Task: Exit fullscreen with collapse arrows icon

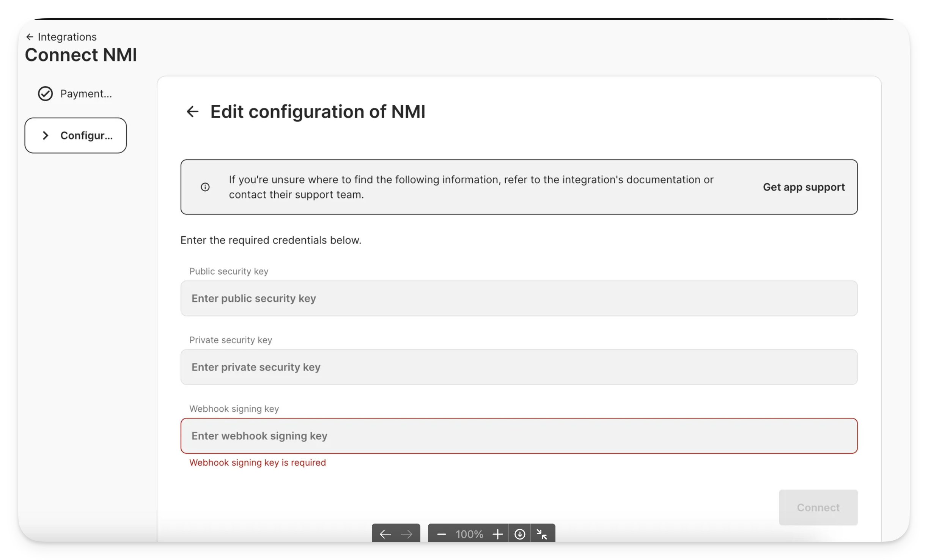Action: [x=542, y=534]
